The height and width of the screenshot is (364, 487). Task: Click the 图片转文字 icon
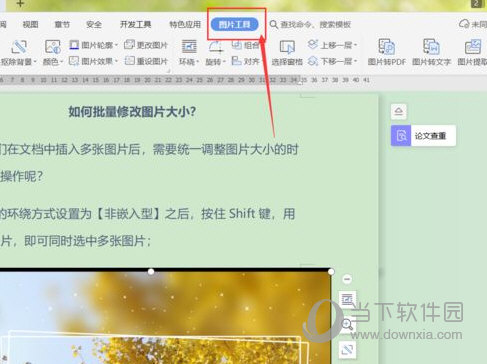(431, 47)
